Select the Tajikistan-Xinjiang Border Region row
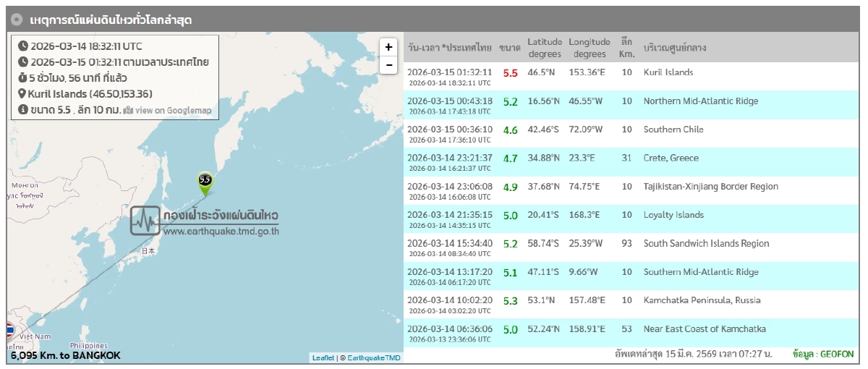The height and width of the screenshot is (369, 868). [x=710, y=187]
